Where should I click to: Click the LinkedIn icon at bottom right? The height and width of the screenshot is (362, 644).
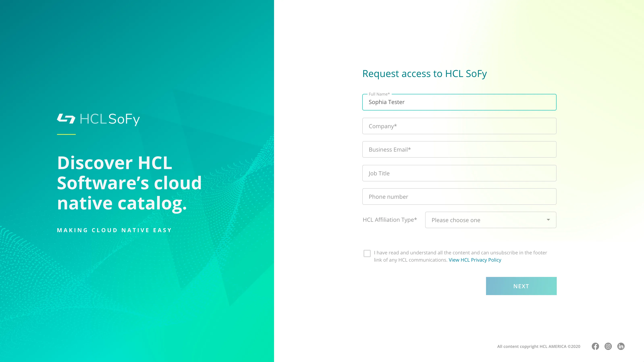(x=621, y=346)
